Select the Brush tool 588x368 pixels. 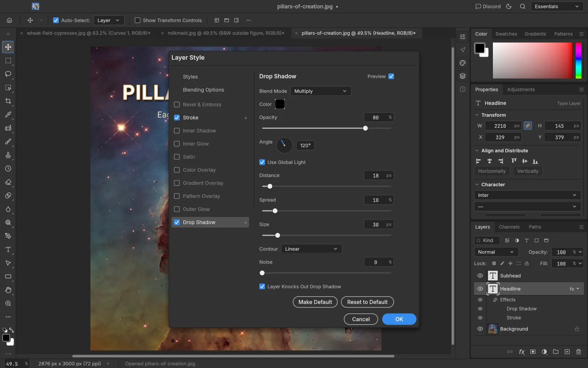[x=8, y=142]
